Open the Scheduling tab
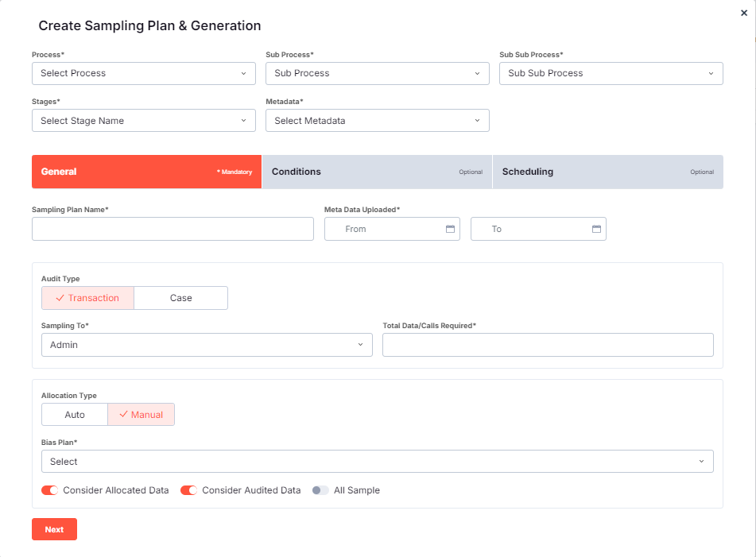 [x=608, y=172]
